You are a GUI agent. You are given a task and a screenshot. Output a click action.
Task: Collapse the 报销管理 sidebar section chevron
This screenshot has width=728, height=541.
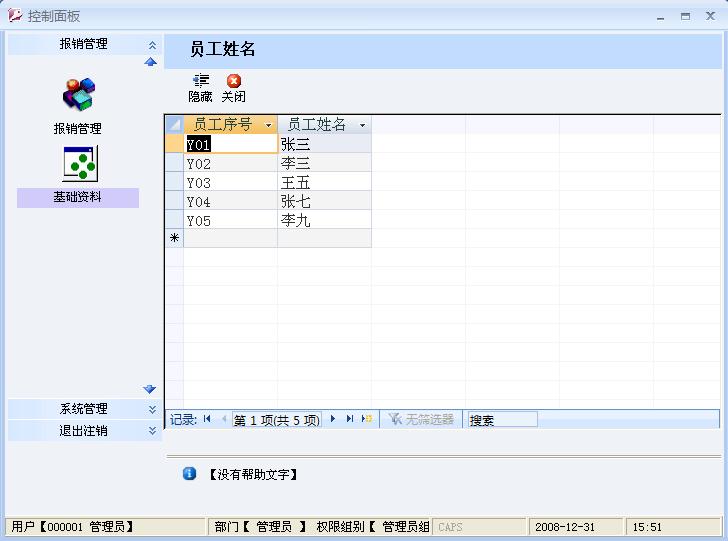coord(152,45)
